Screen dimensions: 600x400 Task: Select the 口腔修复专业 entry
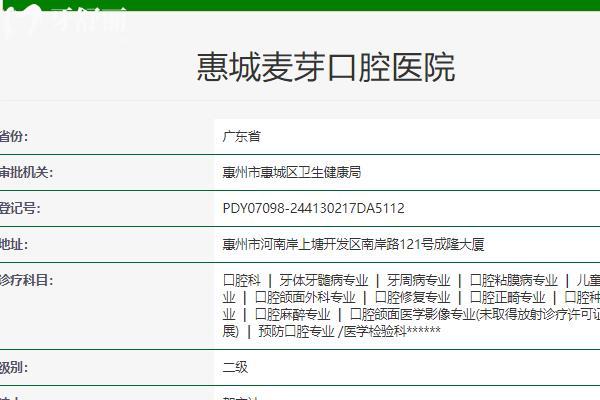[412, 297]
